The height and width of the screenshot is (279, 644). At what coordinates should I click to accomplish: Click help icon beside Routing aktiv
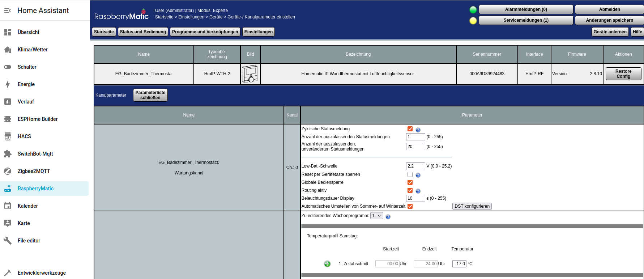pos(418,191)
